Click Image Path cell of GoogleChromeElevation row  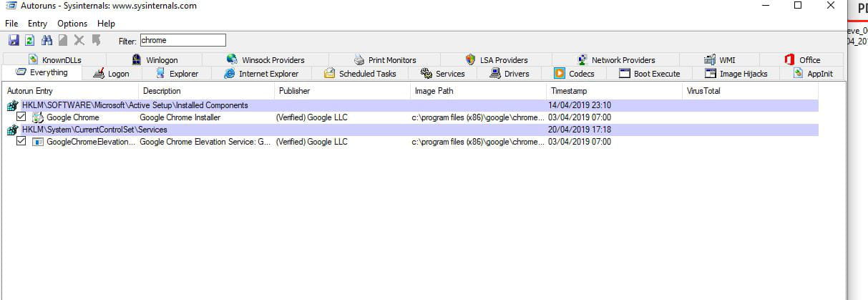tap(478, 142)
